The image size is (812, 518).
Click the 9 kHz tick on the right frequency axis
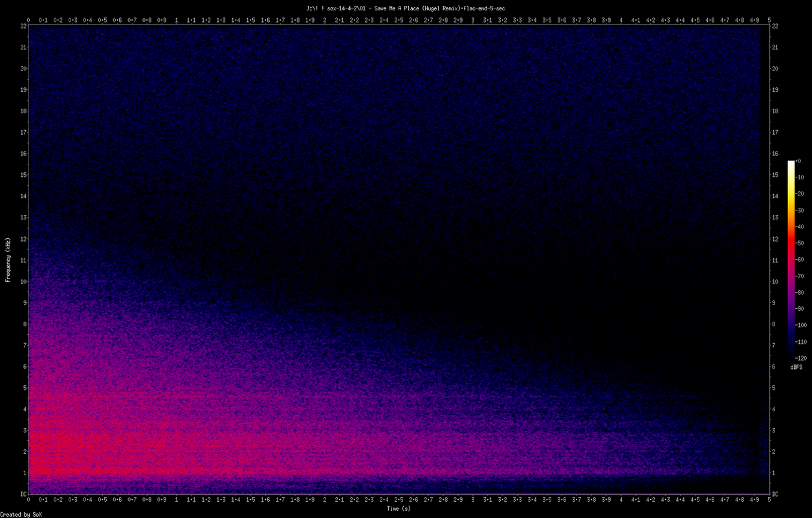click(x=774, y=302)
